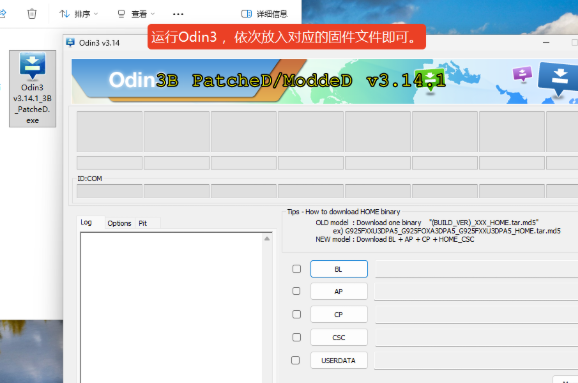
Task: Click the USERDATA file button
Action: (339, 361)
